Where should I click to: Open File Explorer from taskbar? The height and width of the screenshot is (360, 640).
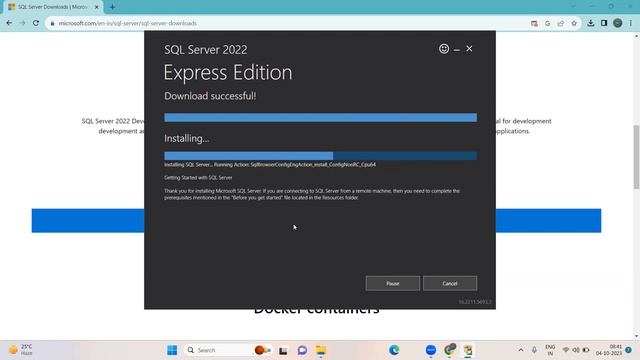coord(321,350)
